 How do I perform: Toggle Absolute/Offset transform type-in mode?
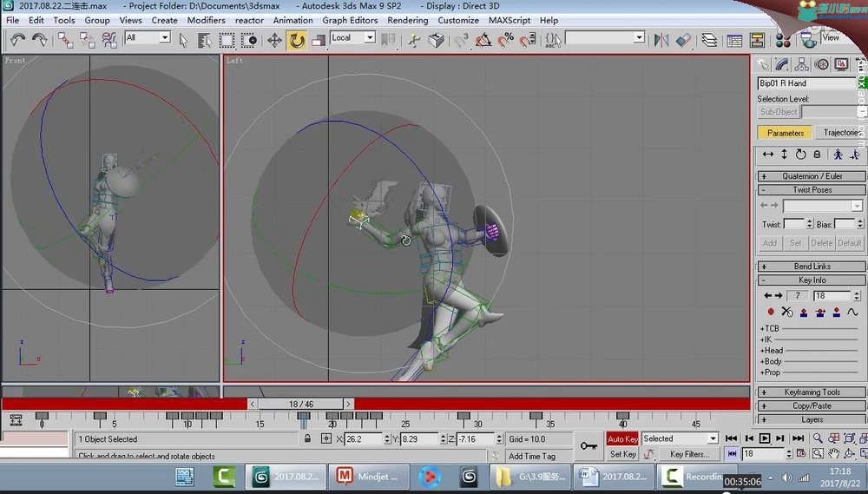(326, 438)
